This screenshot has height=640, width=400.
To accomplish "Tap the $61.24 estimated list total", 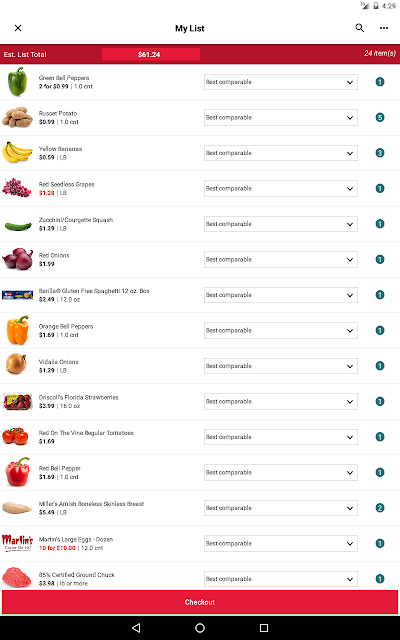I will click(151, 54).
